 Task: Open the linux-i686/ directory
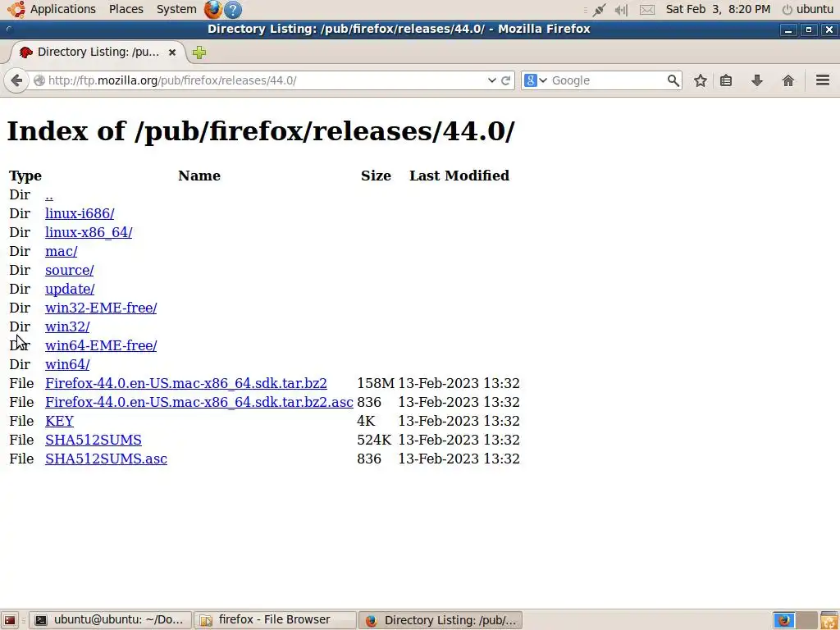pos(80,213)
